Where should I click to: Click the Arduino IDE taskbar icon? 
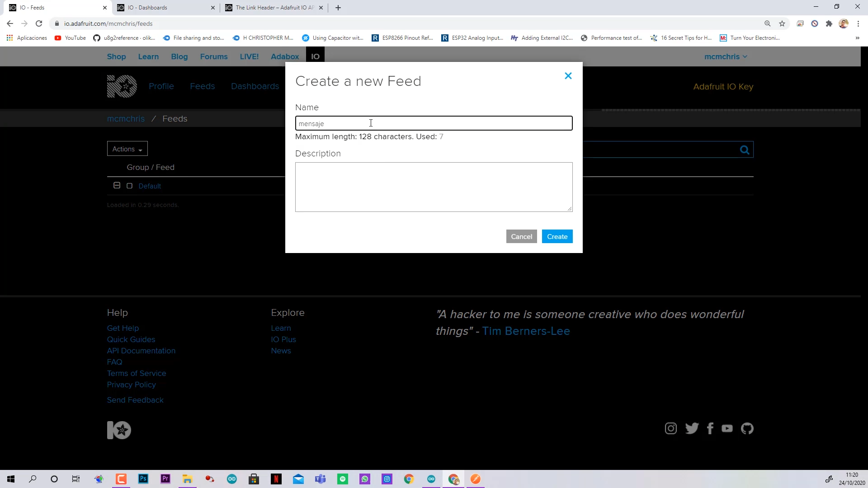[232, 479]
